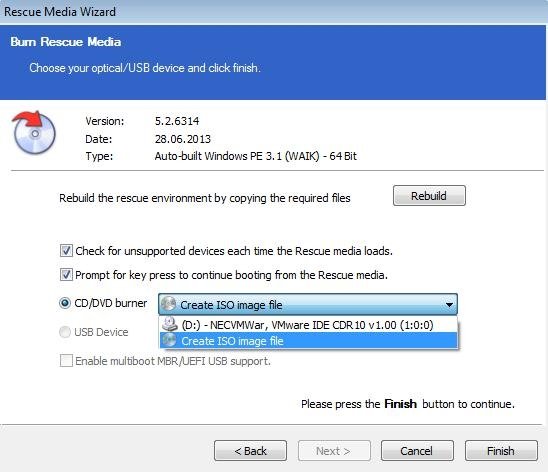Click the Rescue Media Wizard title bar
Screen dimensions: 548x472
click(274, 12)
